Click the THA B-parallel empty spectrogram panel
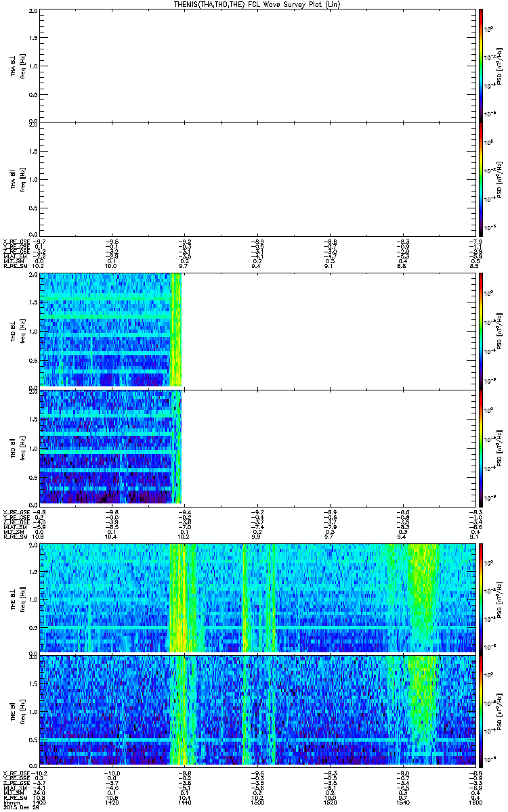Viewport: 508px width, 812px height. coord(257,179)
